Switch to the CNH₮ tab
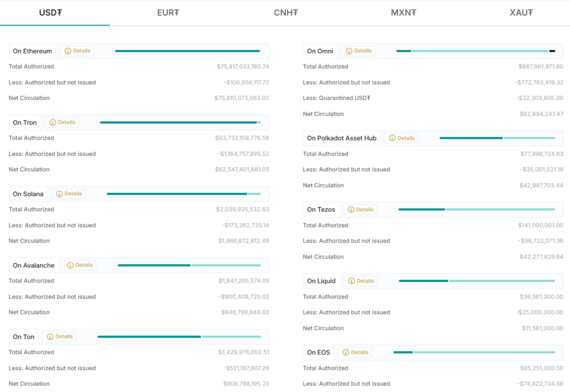The width and height of the screenshot is (570, 392). [x=286, y=12]
